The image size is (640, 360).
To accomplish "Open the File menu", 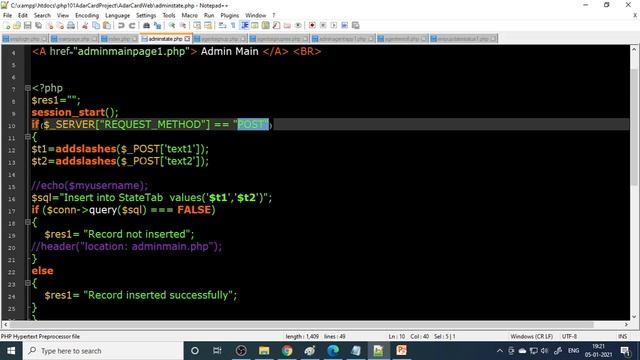I will [x=7, y=15].
